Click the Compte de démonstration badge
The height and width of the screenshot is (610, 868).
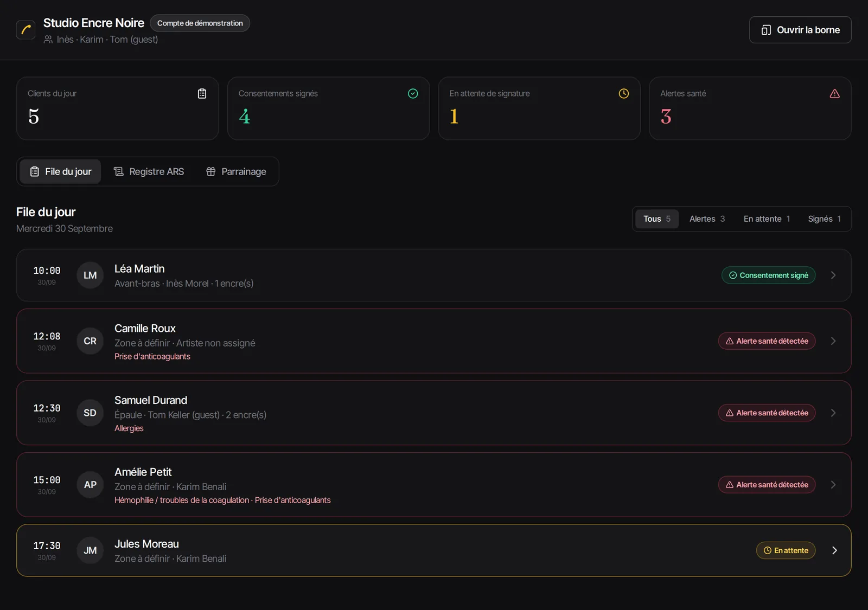coord(200,23)
